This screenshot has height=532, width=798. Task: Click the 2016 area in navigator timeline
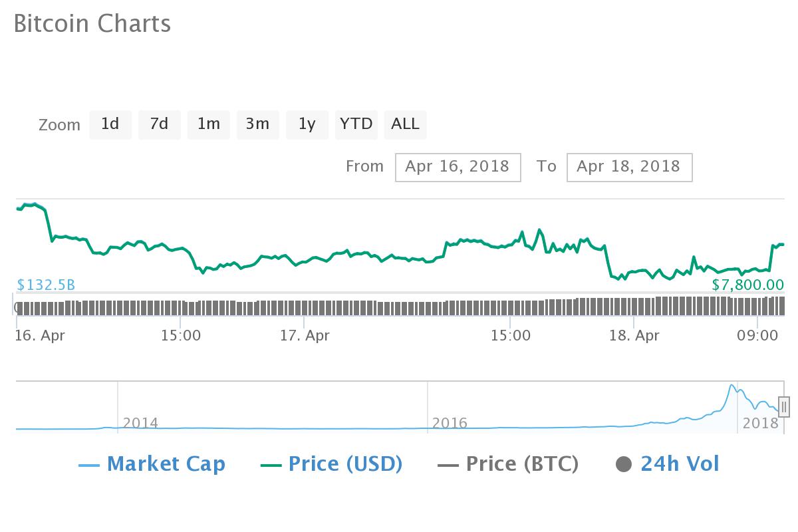[450, 422]
